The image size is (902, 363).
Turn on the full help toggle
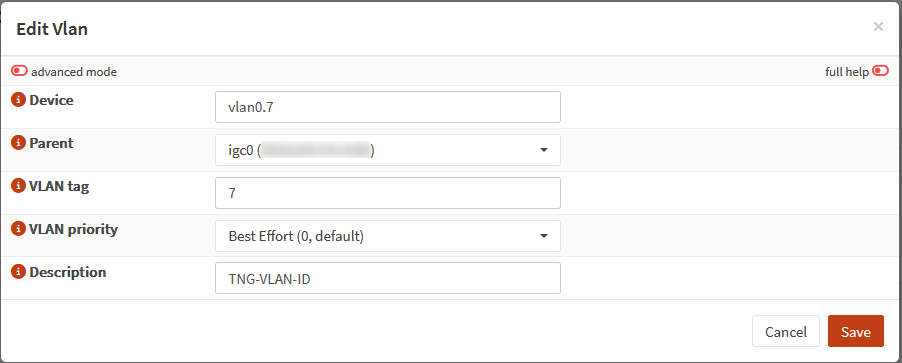pyautogui.click(x=880, y=71)
